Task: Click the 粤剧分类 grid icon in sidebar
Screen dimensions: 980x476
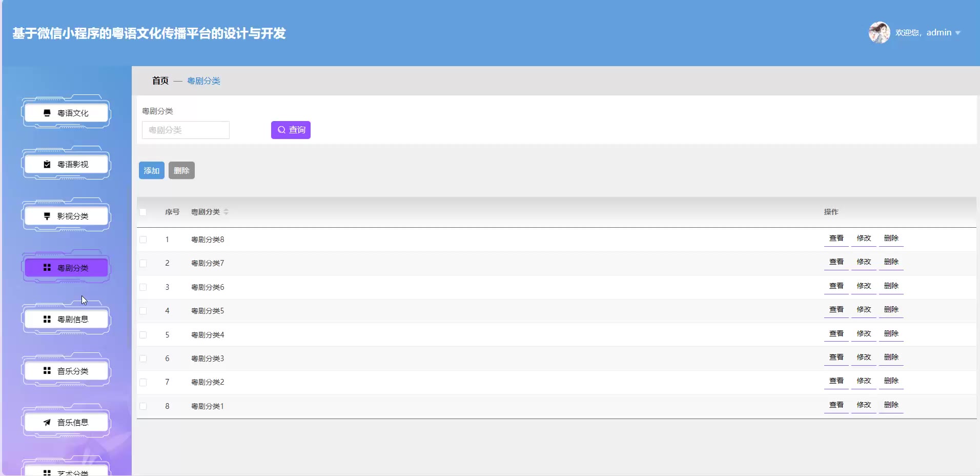Action: coord(47,267)
